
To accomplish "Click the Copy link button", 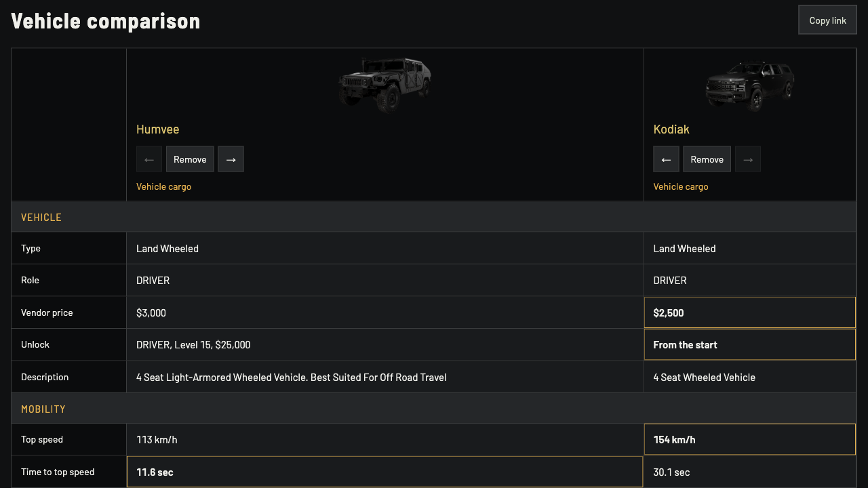I will 827,20.
